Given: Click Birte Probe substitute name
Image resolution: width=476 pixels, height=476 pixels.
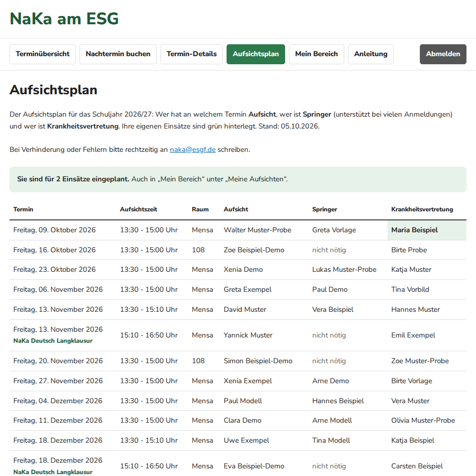Looking at the screenshot, I should click(409, 250).
